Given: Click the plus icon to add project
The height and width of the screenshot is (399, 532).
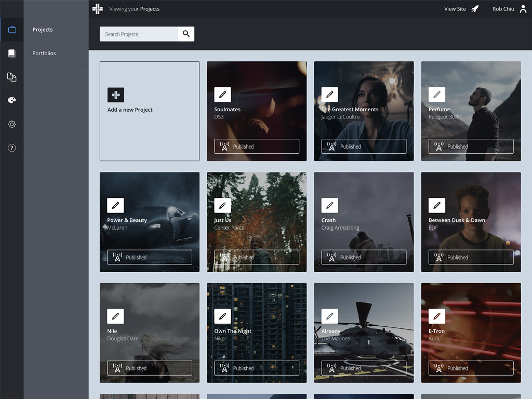Looking at the screenshot, I should [116, 95].
